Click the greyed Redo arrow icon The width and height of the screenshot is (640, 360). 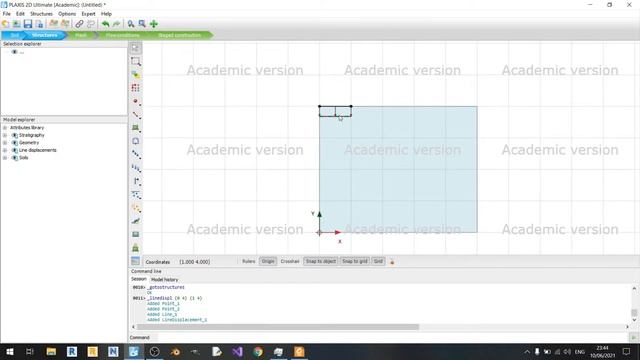(x=117, y=24)
